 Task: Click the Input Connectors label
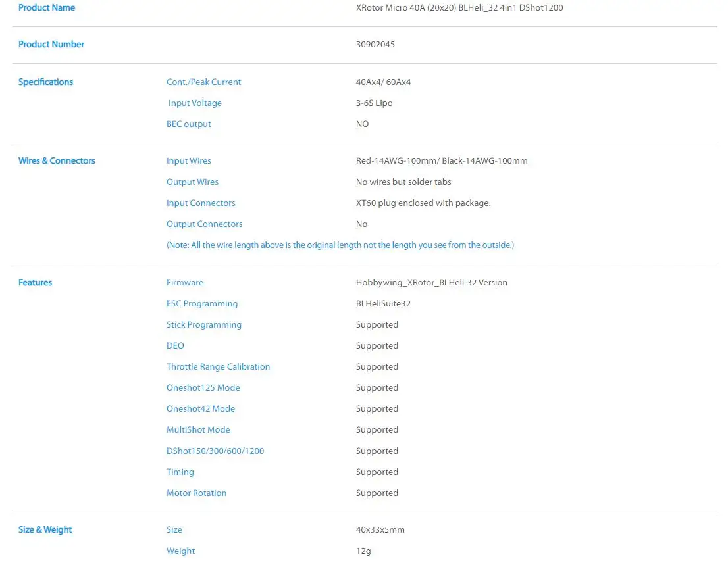click(x=201, y=203)
